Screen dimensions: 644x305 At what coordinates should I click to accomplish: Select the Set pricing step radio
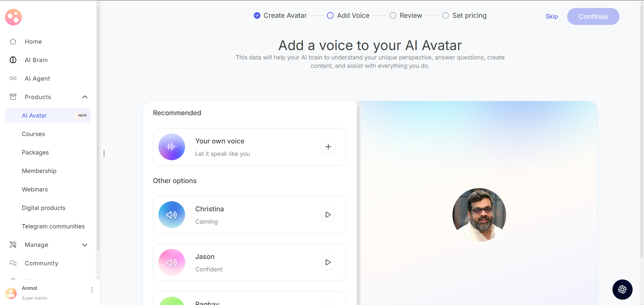click(x=445, y=15)
